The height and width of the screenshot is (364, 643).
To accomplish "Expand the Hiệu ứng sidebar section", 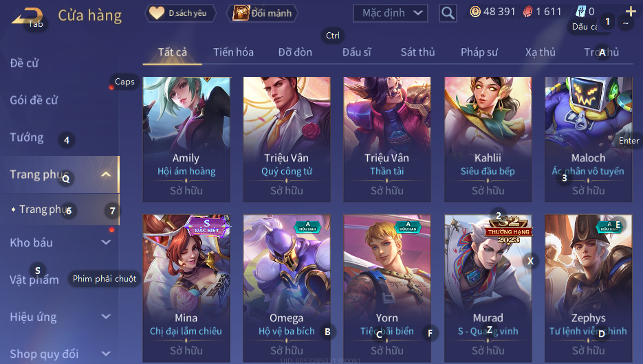I will click(x=106, y=317).
